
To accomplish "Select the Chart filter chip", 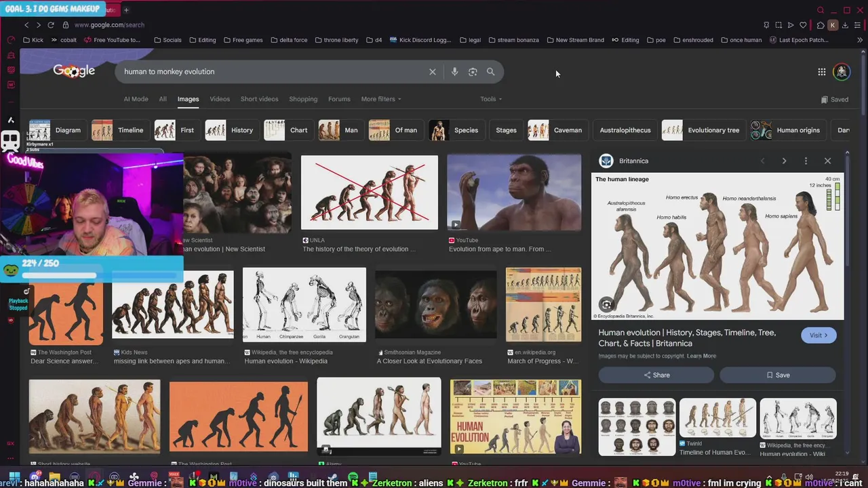I will coord(288,130).
